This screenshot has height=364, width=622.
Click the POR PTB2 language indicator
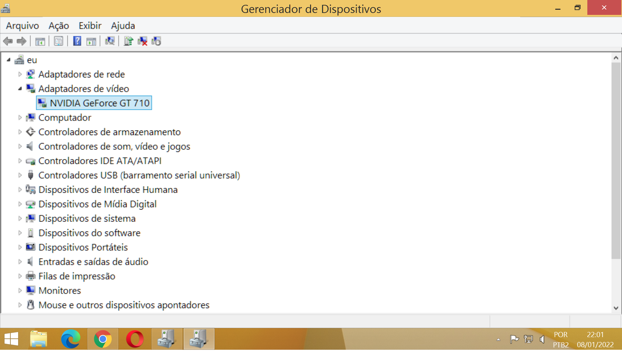(x=561, y=340)
